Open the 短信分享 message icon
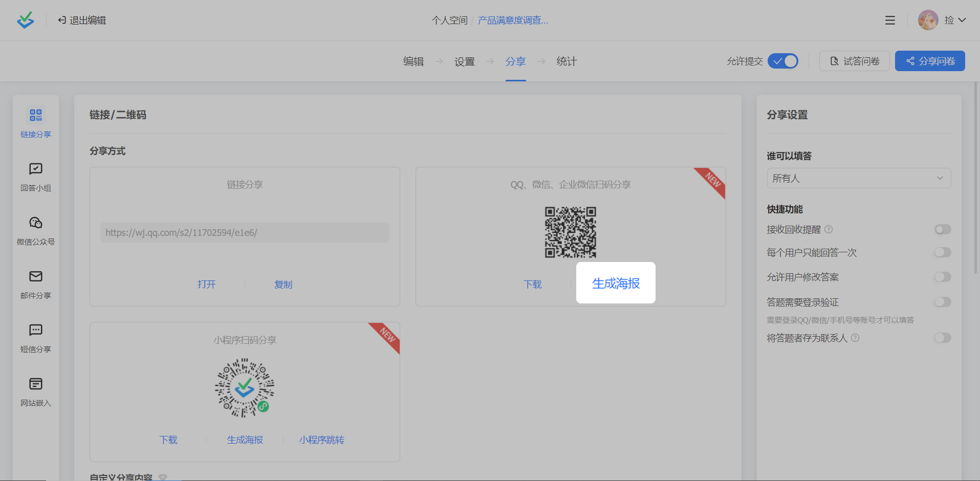 [x=36, y=330]
